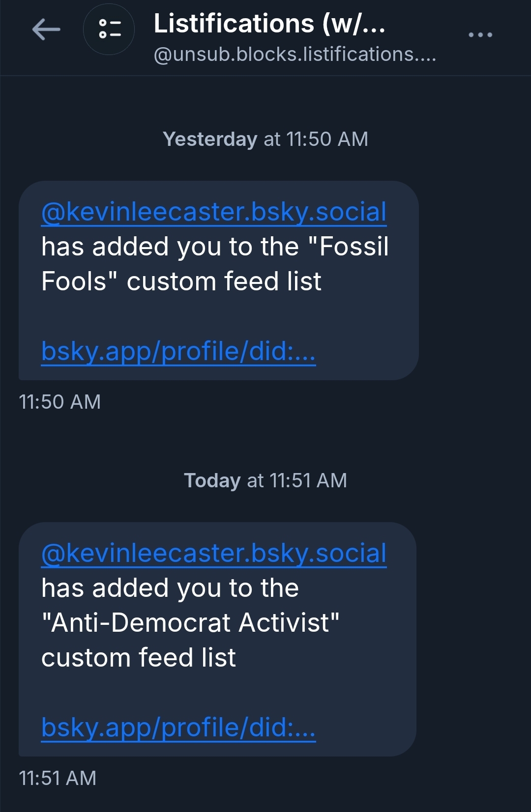Tap "custom feed list" text in today's message
The height and width of the screenshot is (812, 531).
coord(139,658)
